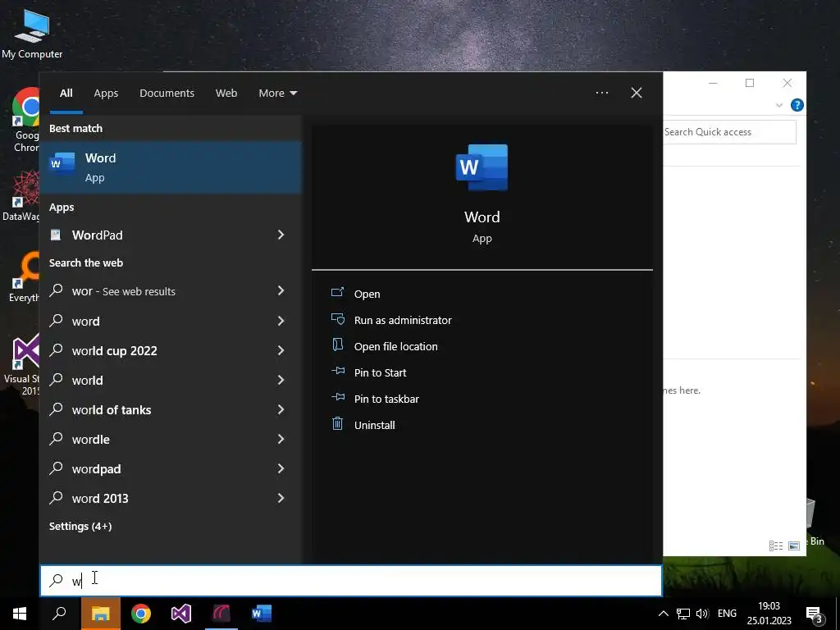Viewport: 840px width, 630px height.
Task: Switch File Explorer to details view icon
Action: coord(776,546)
